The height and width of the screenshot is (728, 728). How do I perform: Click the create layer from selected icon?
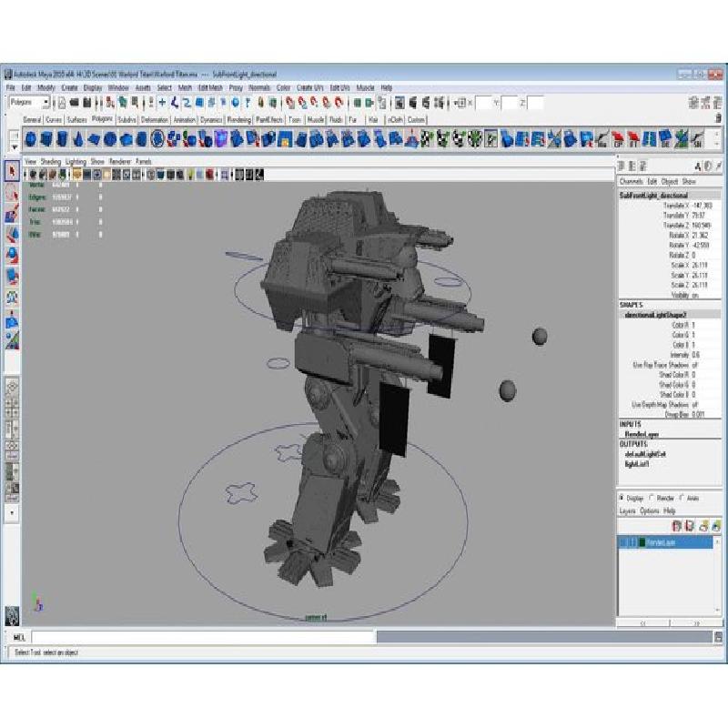(716, 526)
